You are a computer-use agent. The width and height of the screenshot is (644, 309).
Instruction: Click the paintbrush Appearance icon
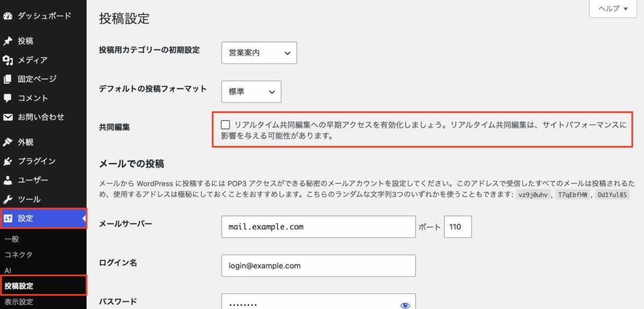tap(8, 142)
